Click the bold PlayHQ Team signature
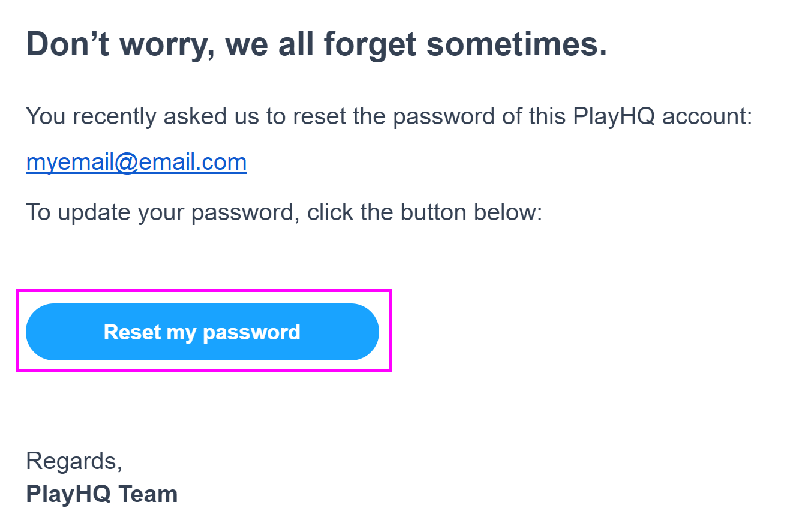 point(101,494)
